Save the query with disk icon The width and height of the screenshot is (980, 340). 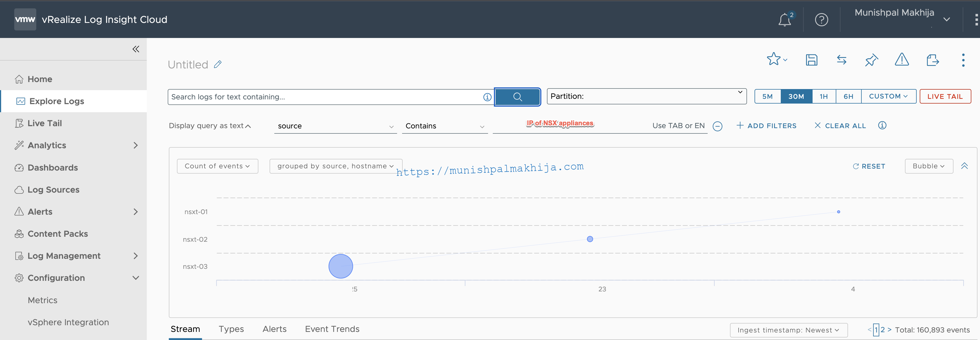811,60
